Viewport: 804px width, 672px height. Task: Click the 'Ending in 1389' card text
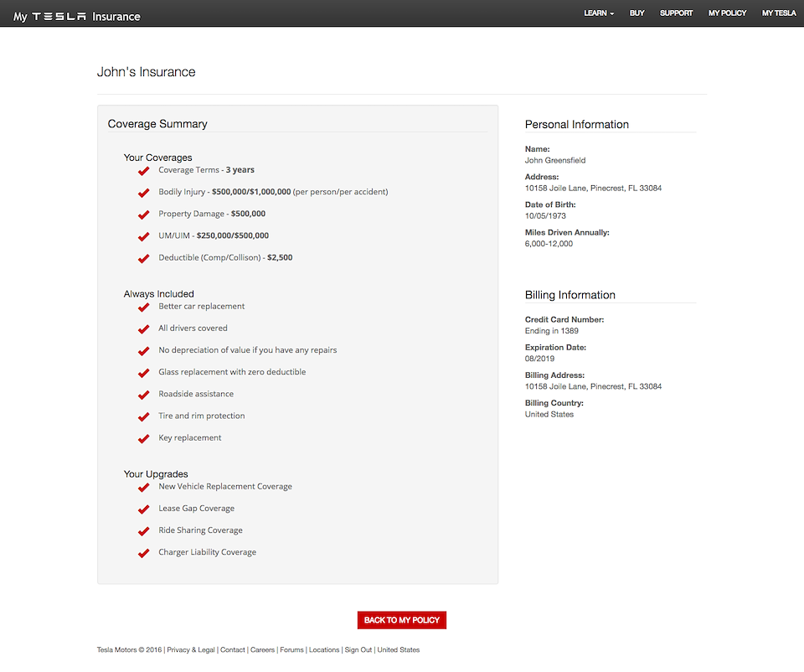pyautogui.click(x=552, y=331)
